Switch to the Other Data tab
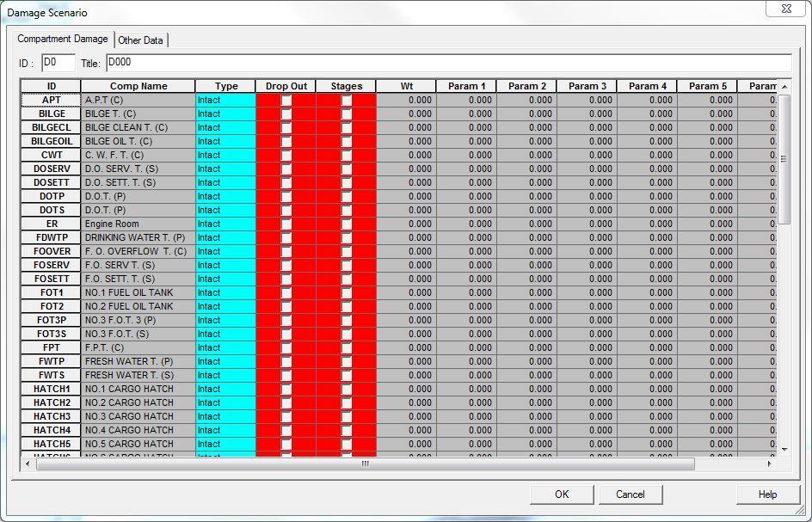Screen dimensions: 812x522 pos(140,40)
